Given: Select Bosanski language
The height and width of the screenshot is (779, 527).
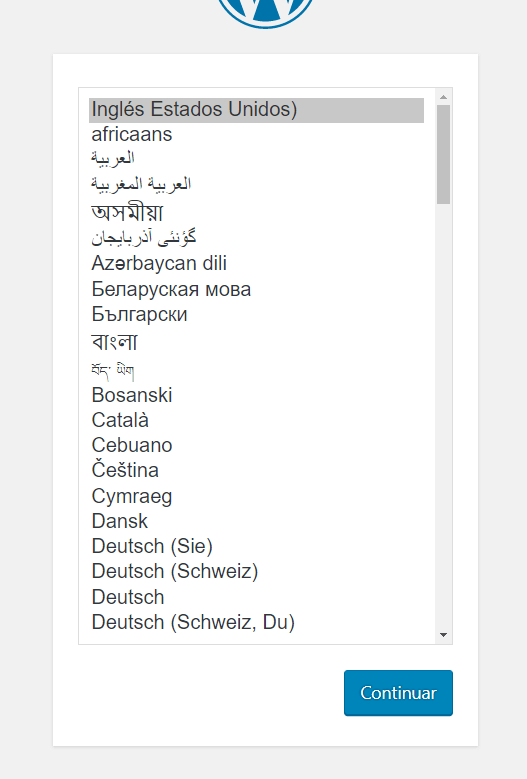Looking at the screenshot, I should click(x=256, y=395).
